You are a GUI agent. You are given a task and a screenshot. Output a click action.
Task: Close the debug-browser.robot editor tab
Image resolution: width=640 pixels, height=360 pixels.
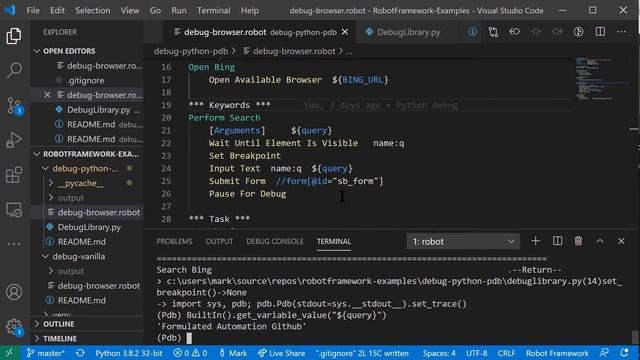(345, 32)
